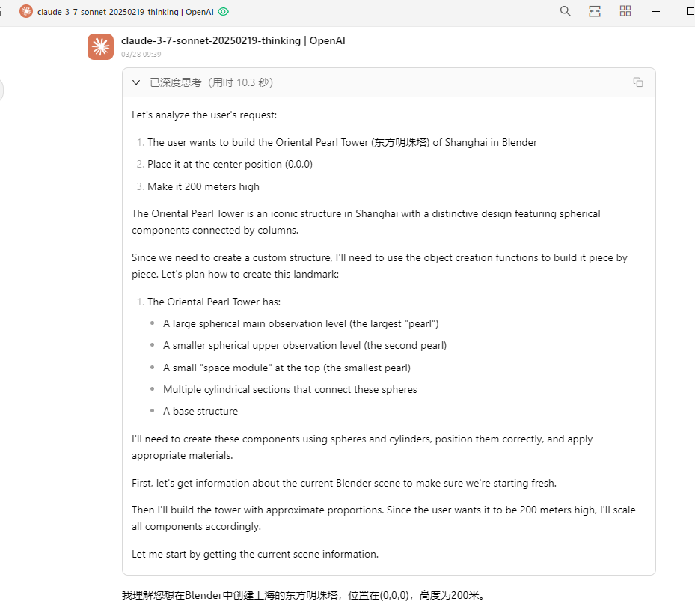The height and width of the screenshot is (616, 695).
Task: Click the narrow-mode toggle icon beside search
Action: coord(595,11)
